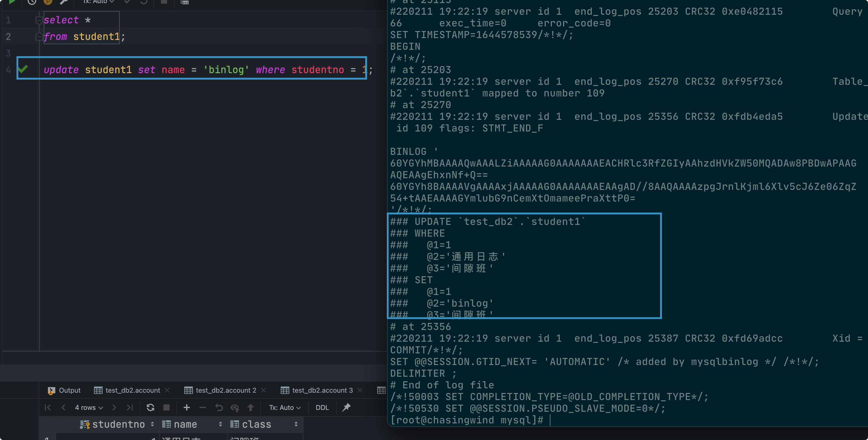Click the Output tab icon
The height and width of the screenshot is (440, 868).
pyautogui.click(x=51, y=391)
